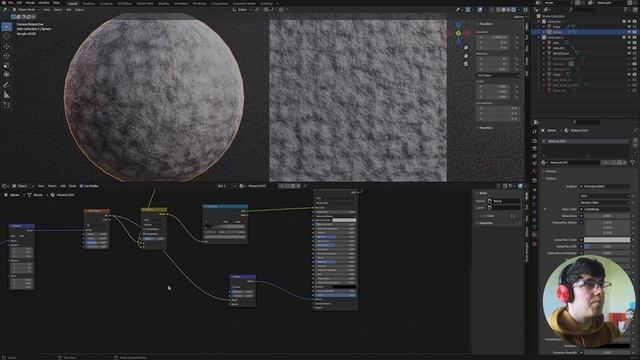Open the viewport View menu
The image size is (640, 360).
[x=47, y=9]
